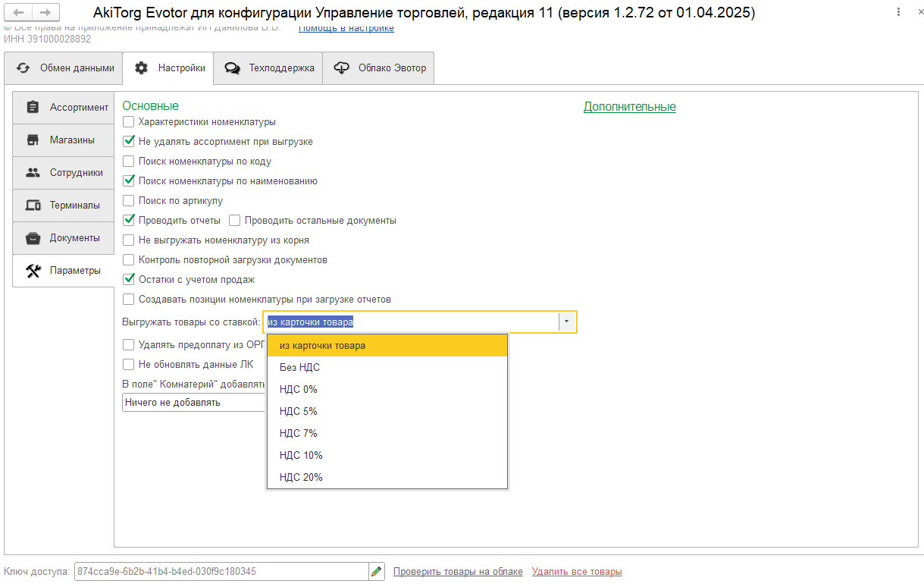924x587 pixels.
Task: Click the green pencil icon beside access key
Action: (x=377, y=571)
